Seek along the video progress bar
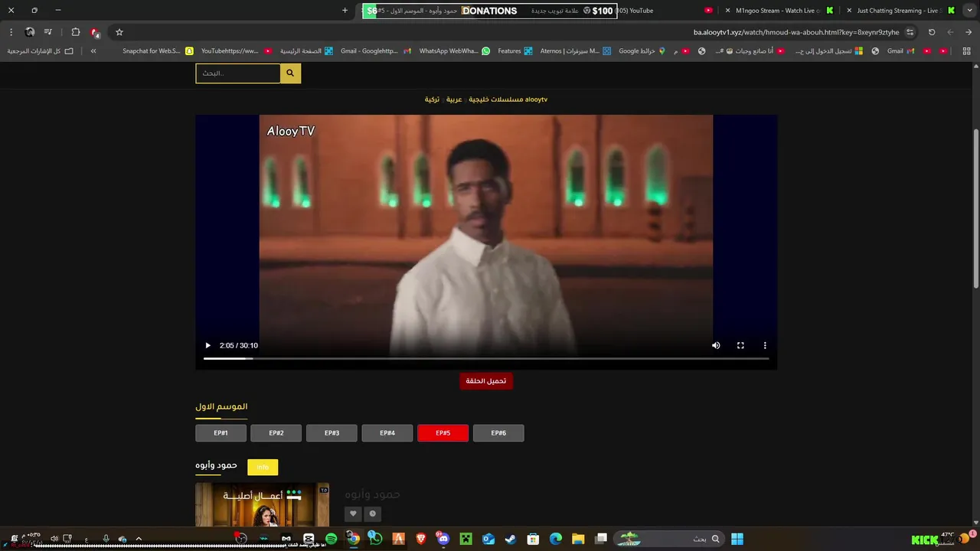Screen dimensions: 980x551 tap(486, 358)
